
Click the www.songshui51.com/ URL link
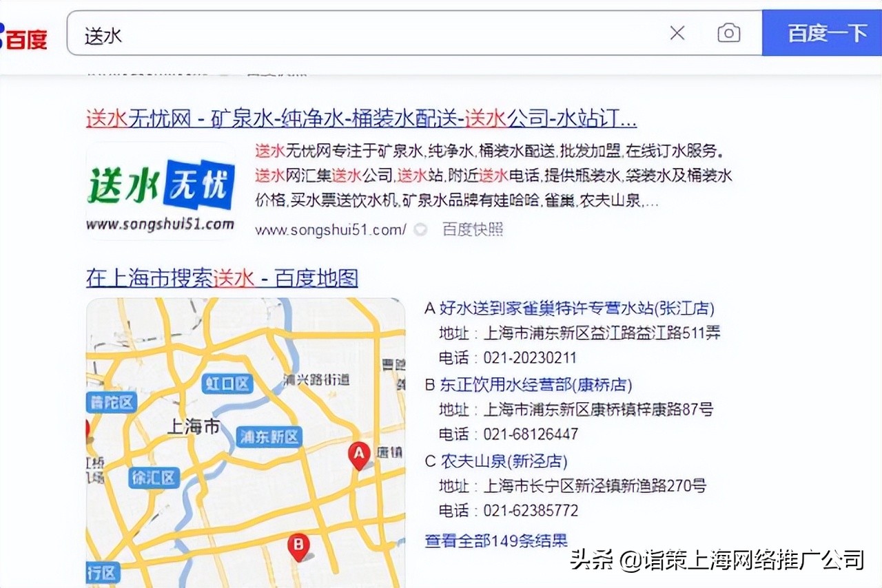[x=331, y=230]
